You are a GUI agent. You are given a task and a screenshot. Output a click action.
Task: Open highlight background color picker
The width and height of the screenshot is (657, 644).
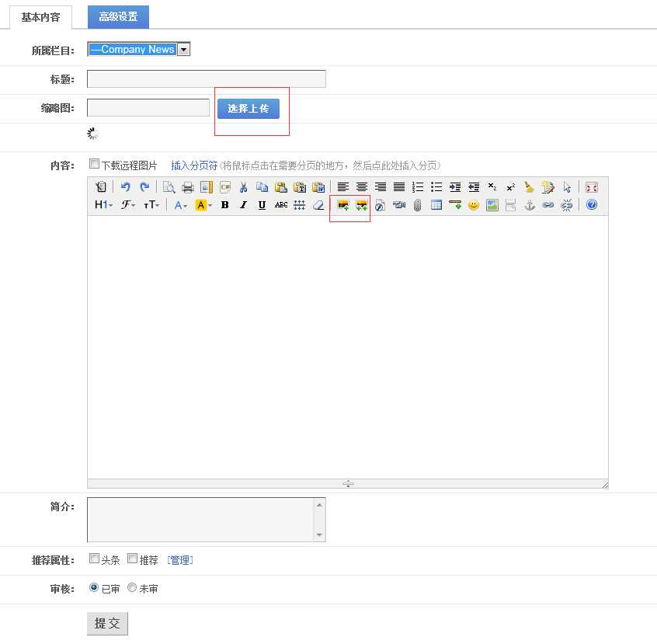click(203, 205)
